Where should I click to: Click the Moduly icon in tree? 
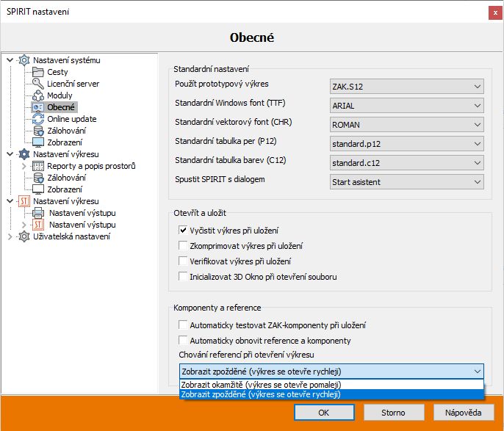pos(38,95)
